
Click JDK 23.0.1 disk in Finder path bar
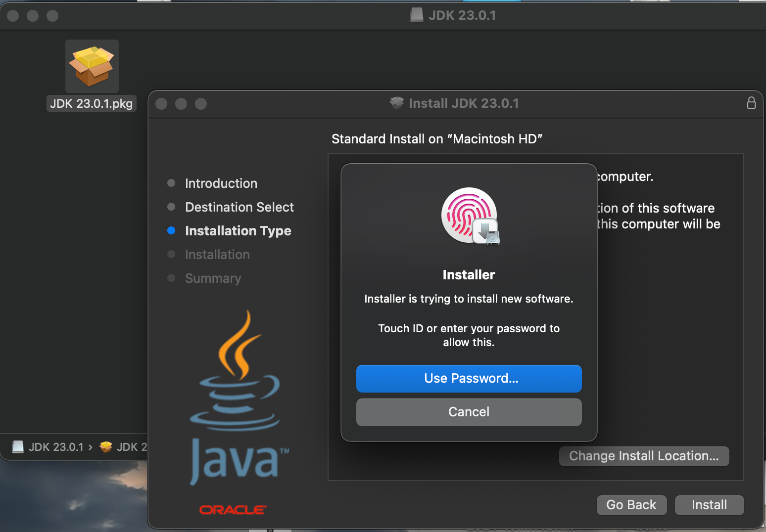(48, 447)
